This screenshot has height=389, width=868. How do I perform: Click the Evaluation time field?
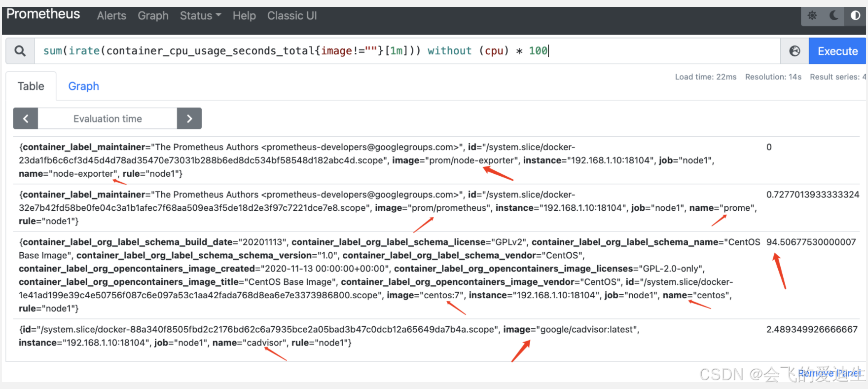(108, 118)
